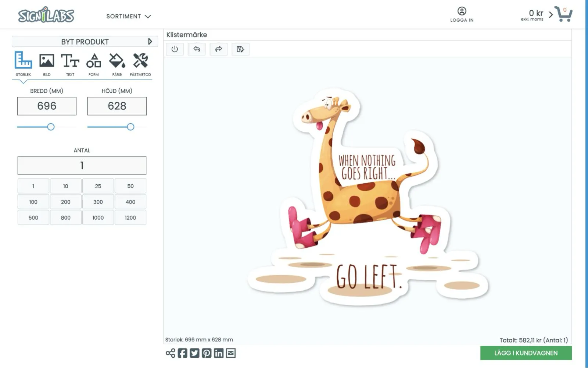Redo the last change
The width and height of the screenshot is (588, 368).
(x=219, y=49)
